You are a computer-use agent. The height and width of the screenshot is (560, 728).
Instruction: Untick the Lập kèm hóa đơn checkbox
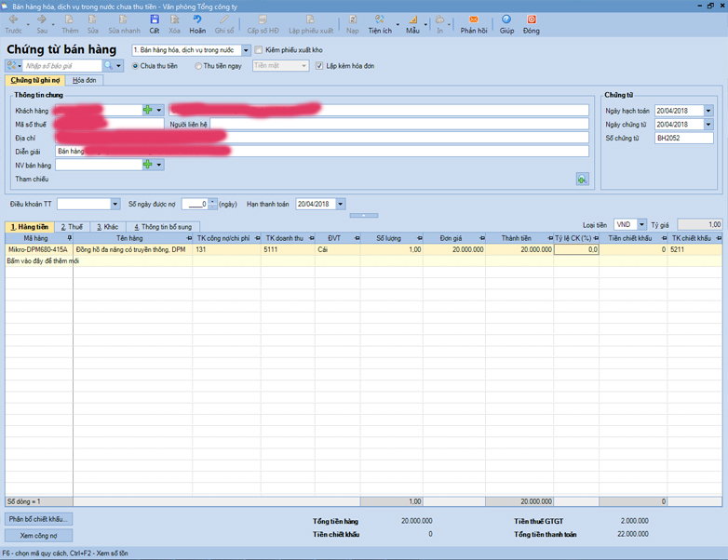click(x=319, y=66)
